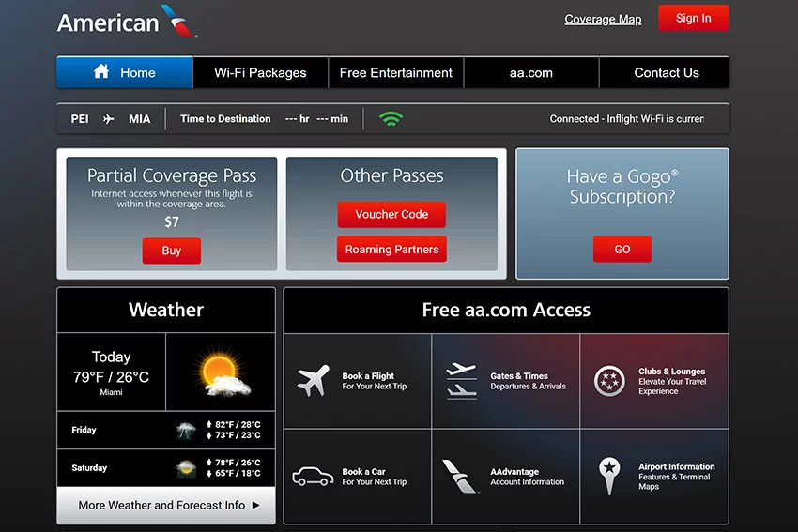This screenshot has width=798, height=532.
Task: Click Friday's thunderstorm weather icon
Action: [186, 431]
